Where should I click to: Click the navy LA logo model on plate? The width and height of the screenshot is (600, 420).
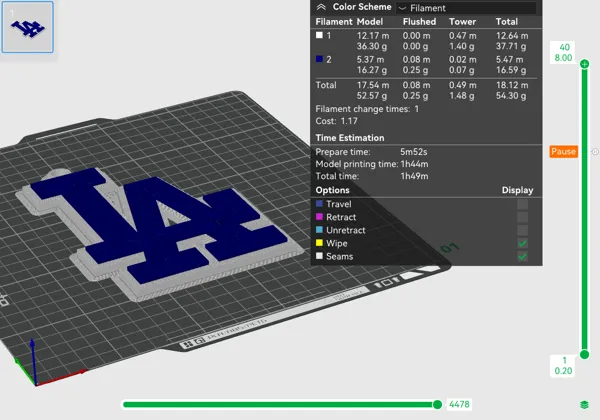pos(159,226)
